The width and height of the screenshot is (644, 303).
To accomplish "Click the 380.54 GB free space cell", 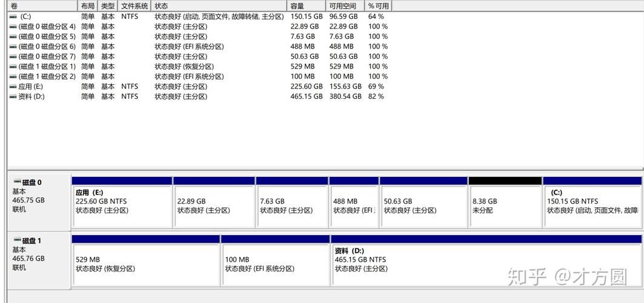I will (x=345, y=97).
